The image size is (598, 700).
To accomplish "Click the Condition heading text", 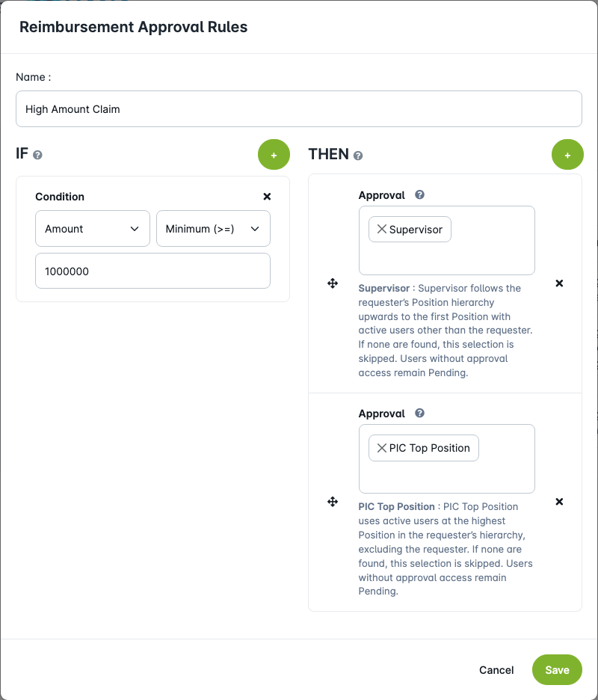I will coord(60,197).
